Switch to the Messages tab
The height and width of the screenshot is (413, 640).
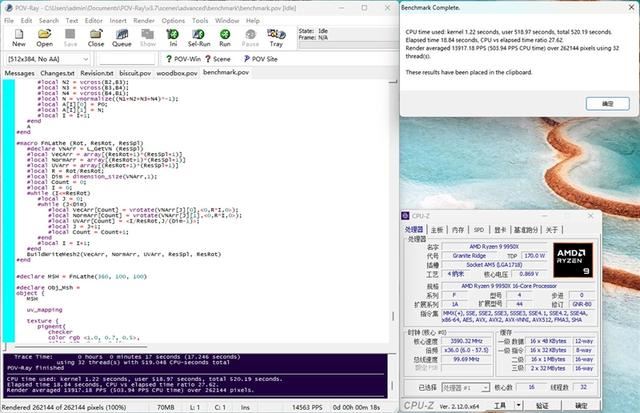tap(20, 73)
